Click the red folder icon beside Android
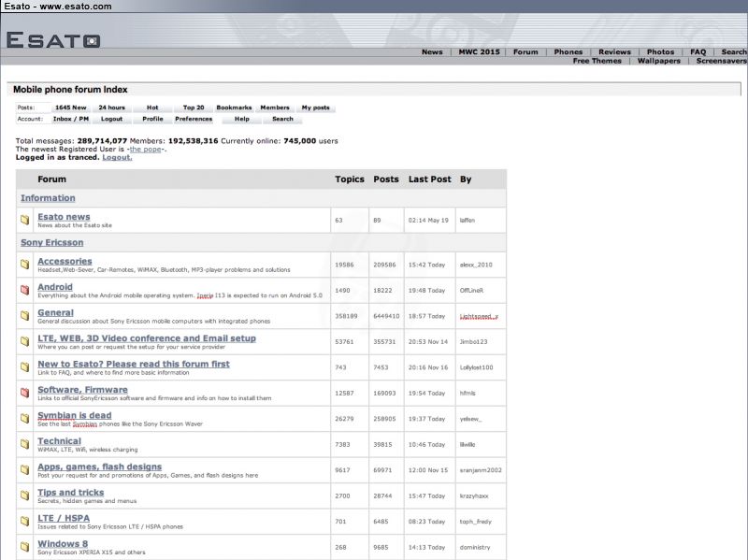This screenshot has height=560, width=748. [25, 290]
